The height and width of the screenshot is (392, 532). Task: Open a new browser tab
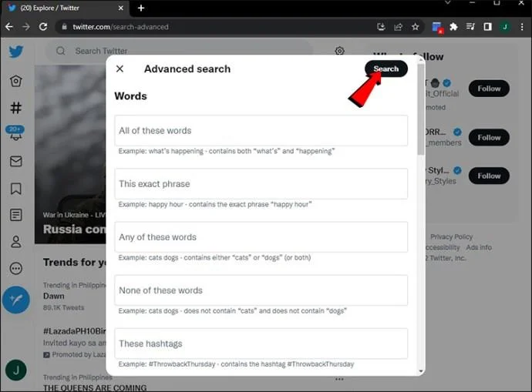(141, 8)
